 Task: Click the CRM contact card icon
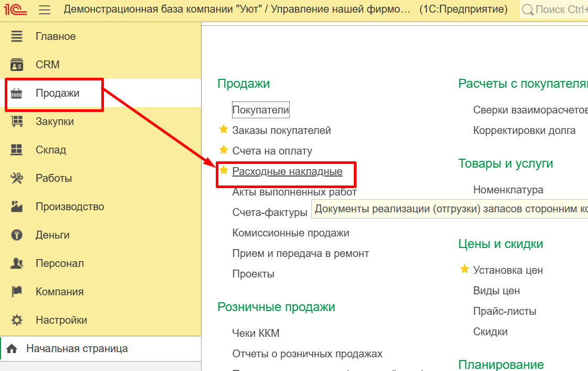pos(17,65)
